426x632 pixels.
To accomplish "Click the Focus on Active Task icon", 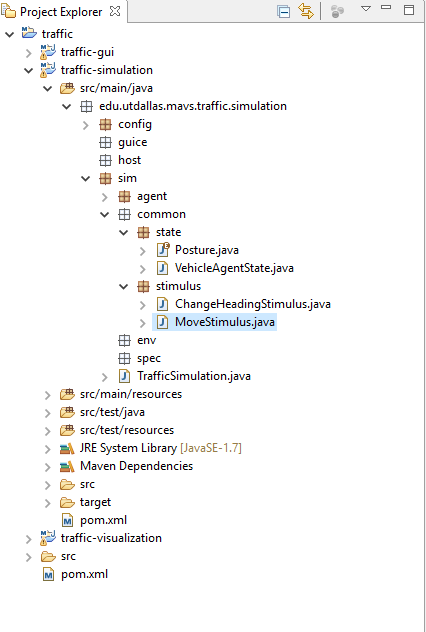I will point(337,11).
